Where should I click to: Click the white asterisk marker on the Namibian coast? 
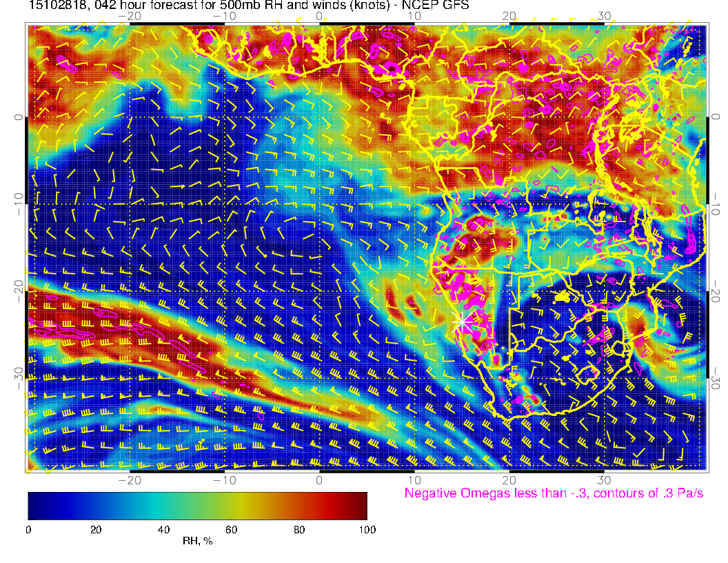462,322
